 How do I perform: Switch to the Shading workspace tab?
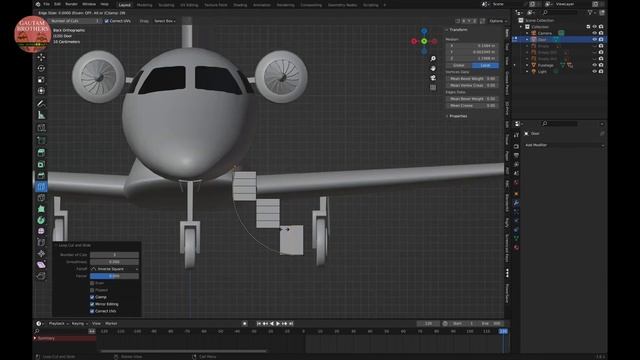pos(240,5)
